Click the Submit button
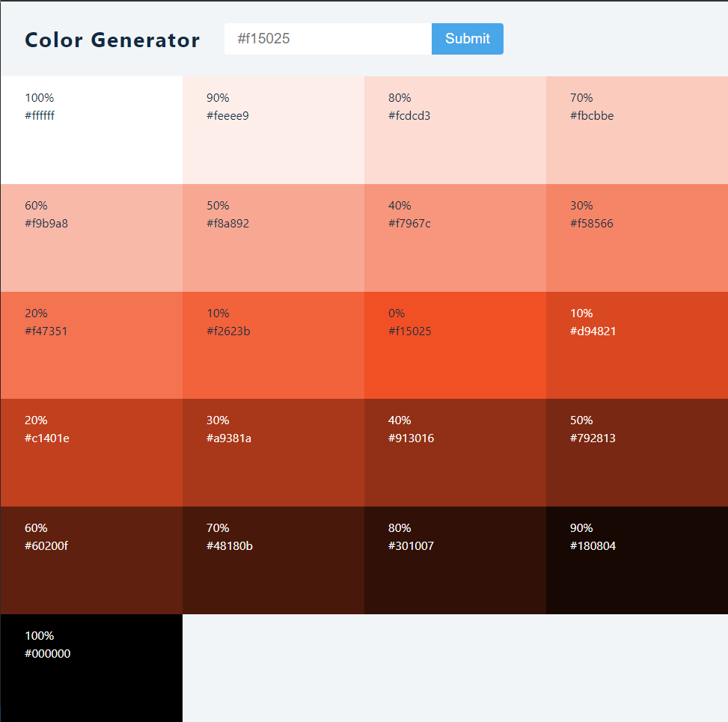Viewport: 728px width, 722px height. tap(467, 39)
